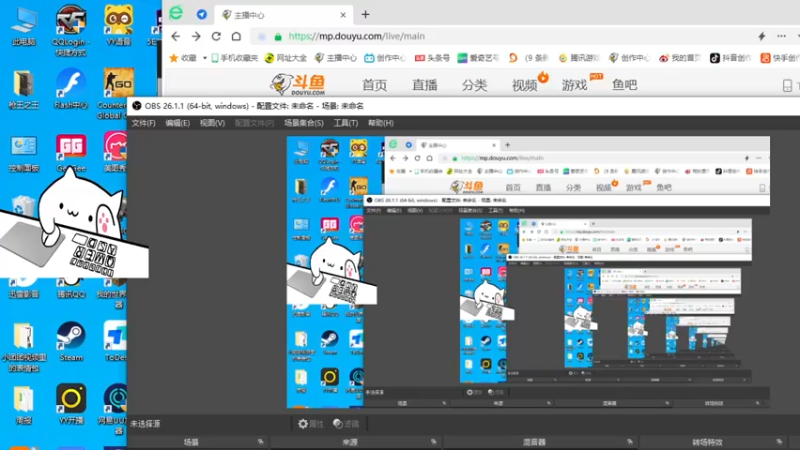Pop out the 混音器 dock using its header icon
Screen dimensions: 800x450
coord(630,442)
